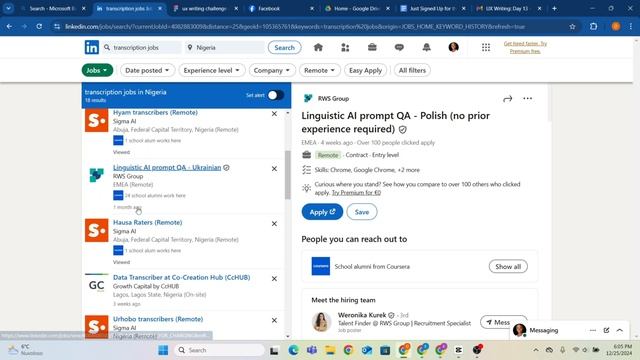The width and height of the screenshot is (640, 360).
Task: Open a new browser tab
Action: 554,8
